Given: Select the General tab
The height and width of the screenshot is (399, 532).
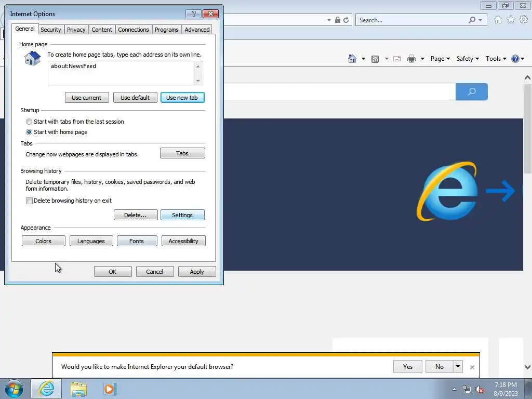Looking at the screenshot, I should pyautogui.click(x=25, y=29).
